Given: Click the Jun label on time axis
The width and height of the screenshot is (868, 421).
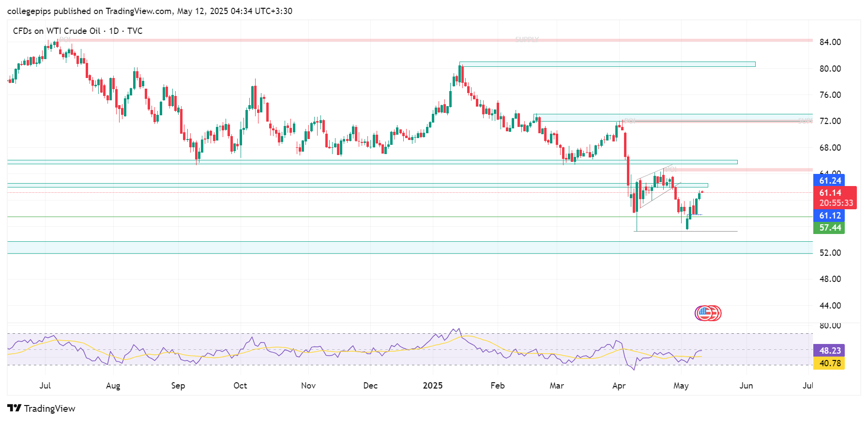Looking at the screenshot, I should (x=746, y=386).
